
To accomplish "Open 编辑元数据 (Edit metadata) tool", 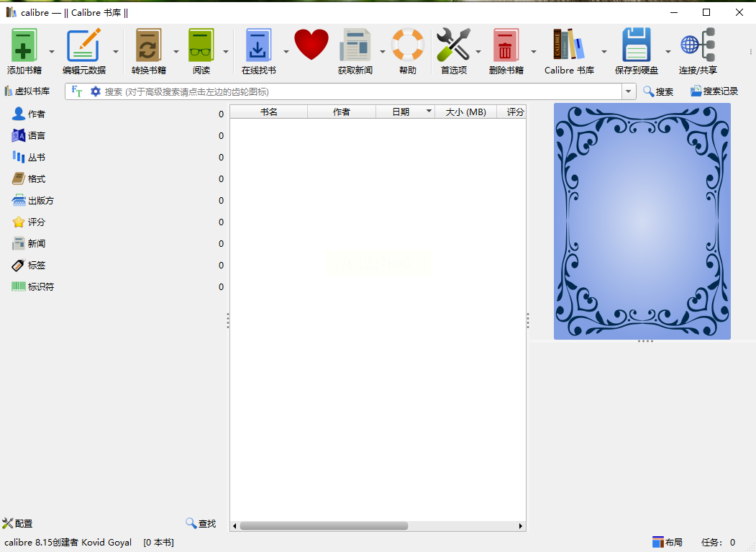I will point(83,45).
